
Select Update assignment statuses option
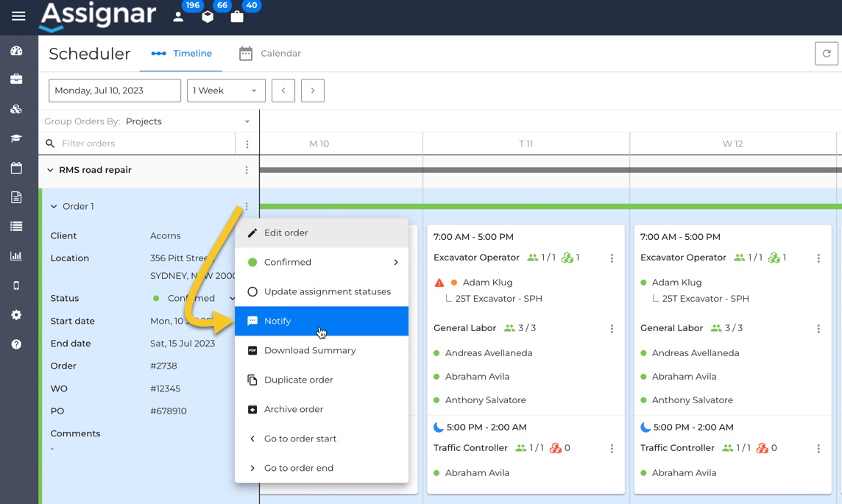(327, 291)
